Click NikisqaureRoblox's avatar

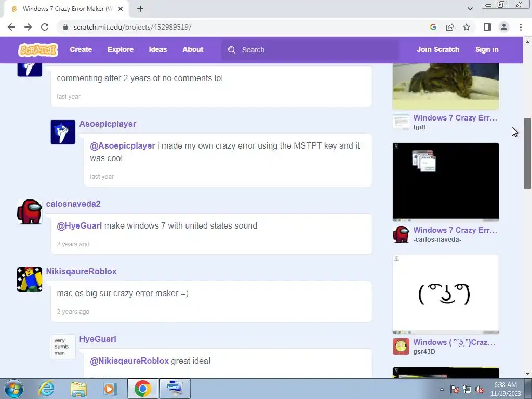coord(30,279)
